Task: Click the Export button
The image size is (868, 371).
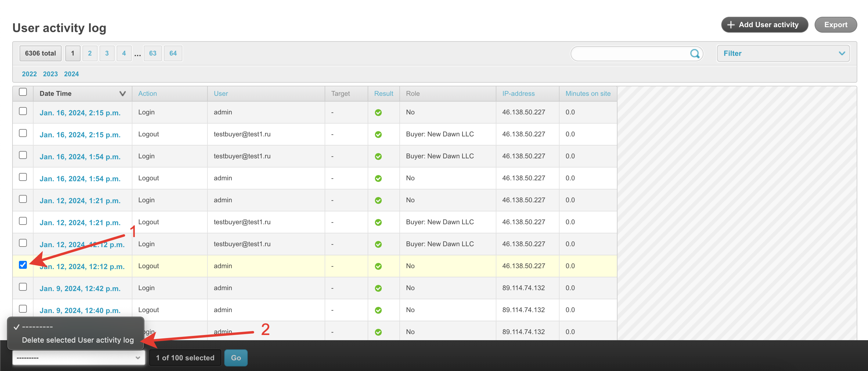Action: 835,25
